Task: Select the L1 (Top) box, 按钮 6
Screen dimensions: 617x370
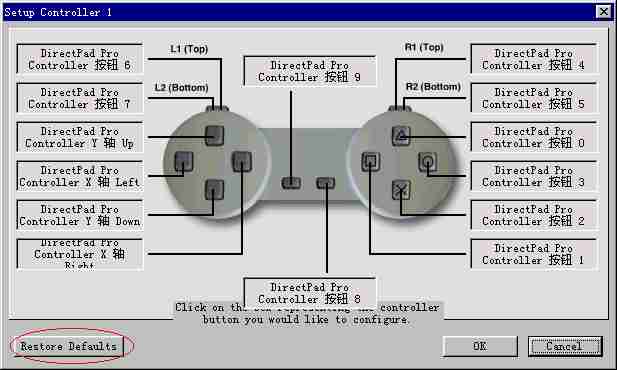Action: point(79,59)
